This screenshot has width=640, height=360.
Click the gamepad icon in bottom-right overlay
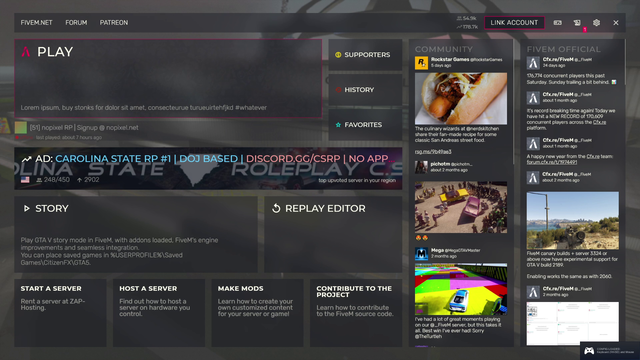click(589, 351)
